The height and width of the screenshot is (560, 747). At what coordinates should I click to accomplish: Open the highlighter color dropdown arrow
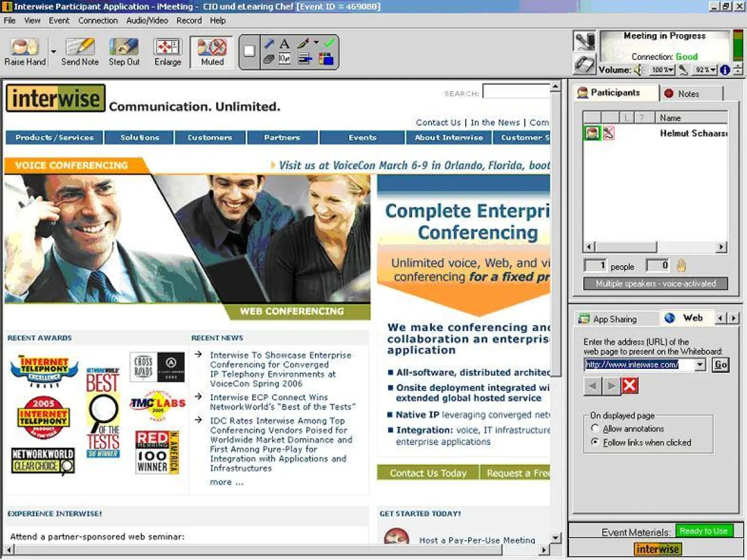[x=316, y=42]
